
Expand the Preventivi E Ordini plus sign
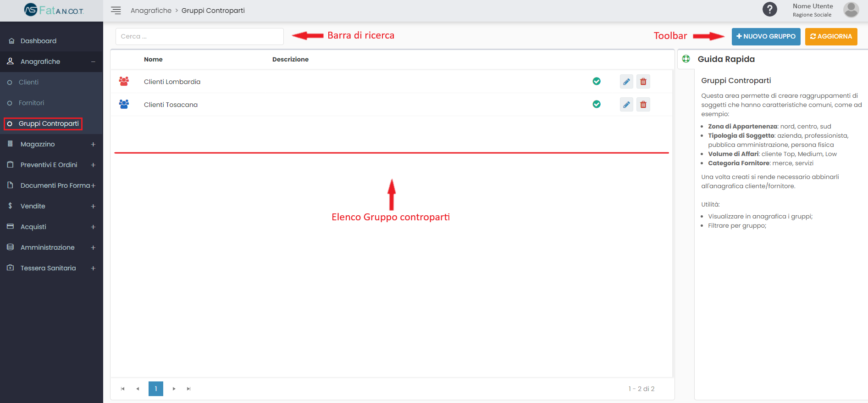[93, 165]
